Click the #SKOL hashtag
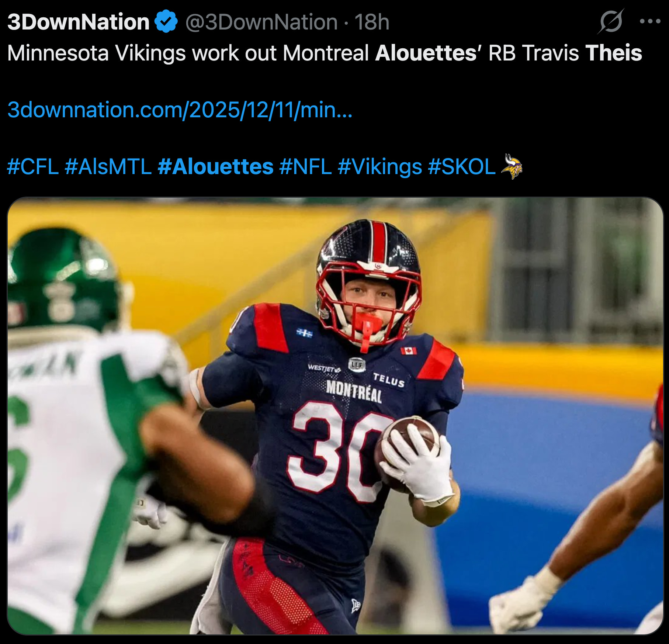669x644 pixels. coord(461,166)
